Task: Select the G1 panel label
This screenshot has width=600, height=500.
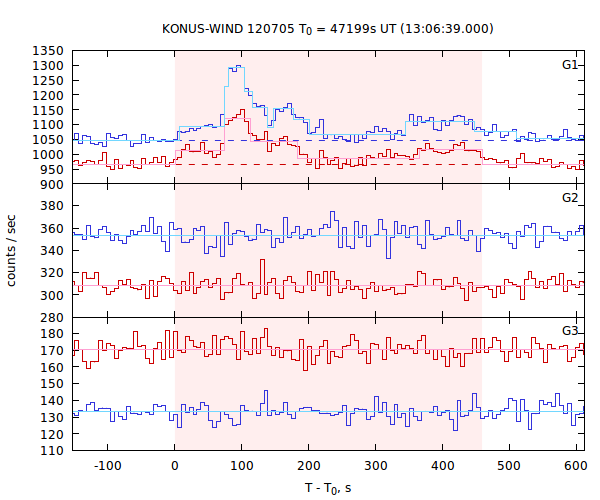Action: (x=570, y=65)
